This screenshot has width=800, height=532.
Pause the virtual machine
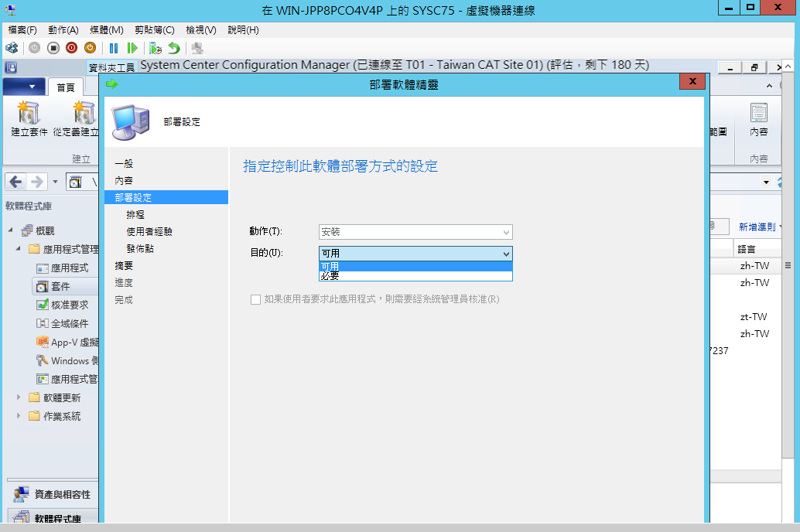[x=114, y=48]
